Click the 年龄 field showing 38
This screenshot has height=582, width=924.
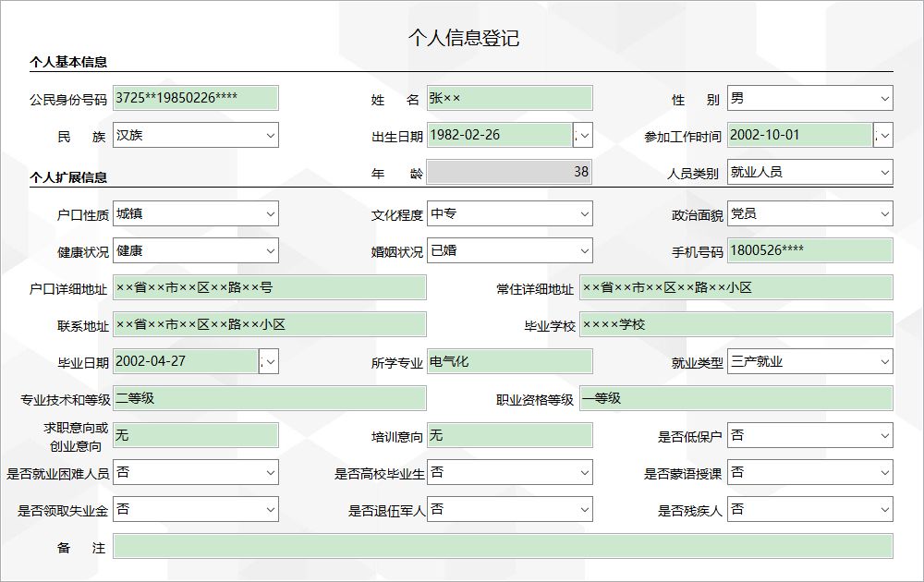510,172
